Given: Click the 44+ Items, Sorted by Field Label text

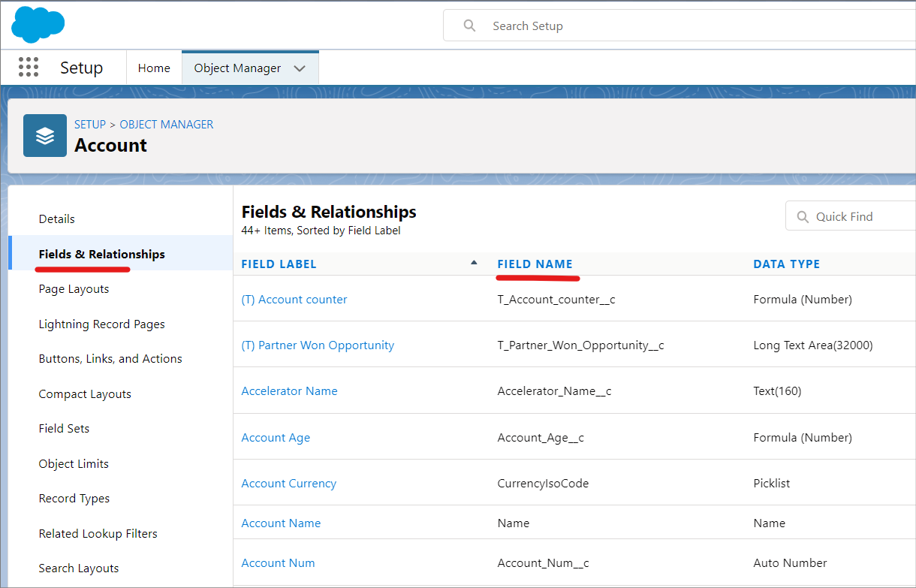Looking at the screenshot, I should pos(321,231).
